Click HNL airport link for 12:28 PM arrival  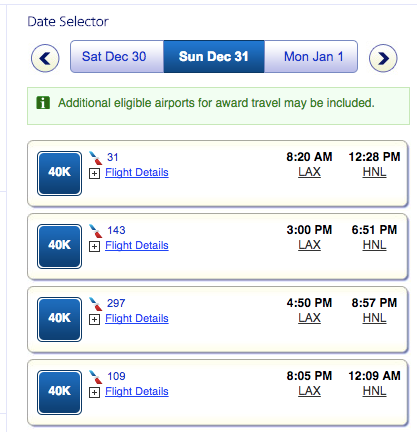(x=374, y=172)
